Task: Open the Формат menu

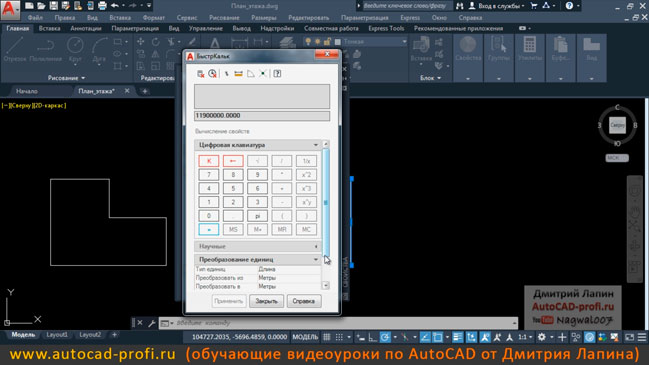Action: click(x=154, y=18)
